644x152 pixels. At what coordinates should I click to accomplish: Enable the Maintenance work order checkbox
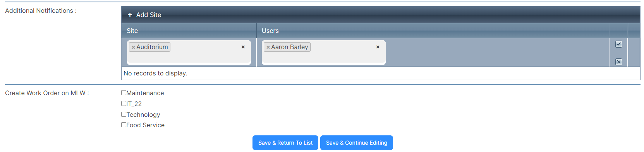tap(124, 93)
